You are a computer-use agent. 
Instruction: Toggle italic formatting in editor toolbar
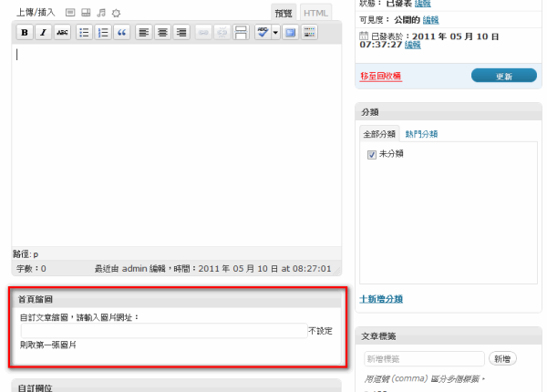click(x=43, y=33)
